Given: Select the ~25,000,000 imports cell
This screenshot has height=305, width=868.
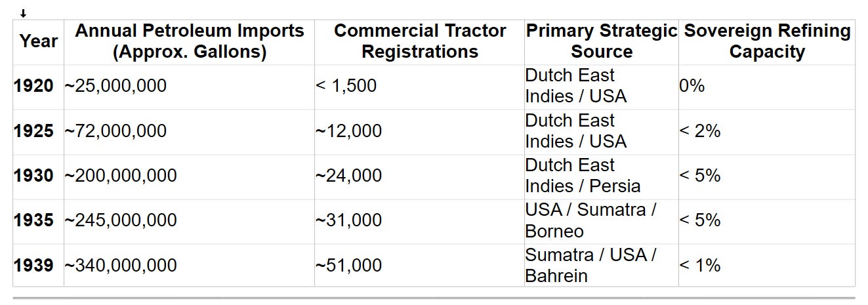Looking at the screenshot, I should pos(189,86).
